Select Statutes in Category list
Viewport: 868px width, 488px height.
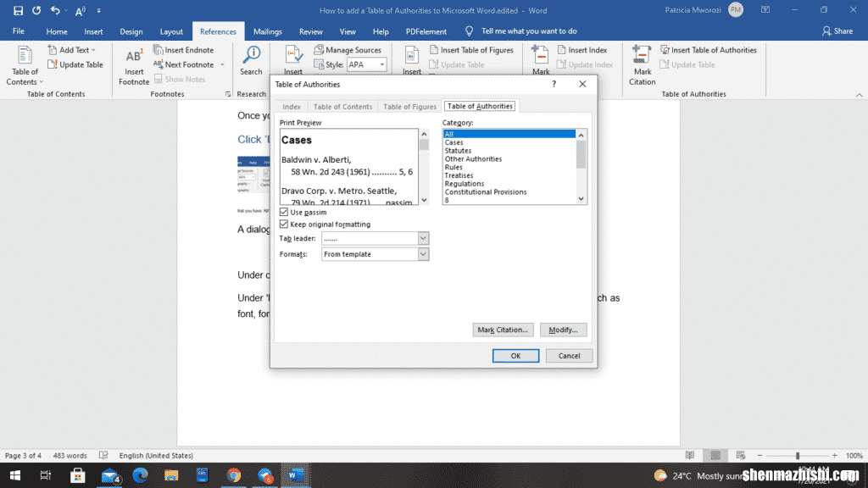point(458,151)
